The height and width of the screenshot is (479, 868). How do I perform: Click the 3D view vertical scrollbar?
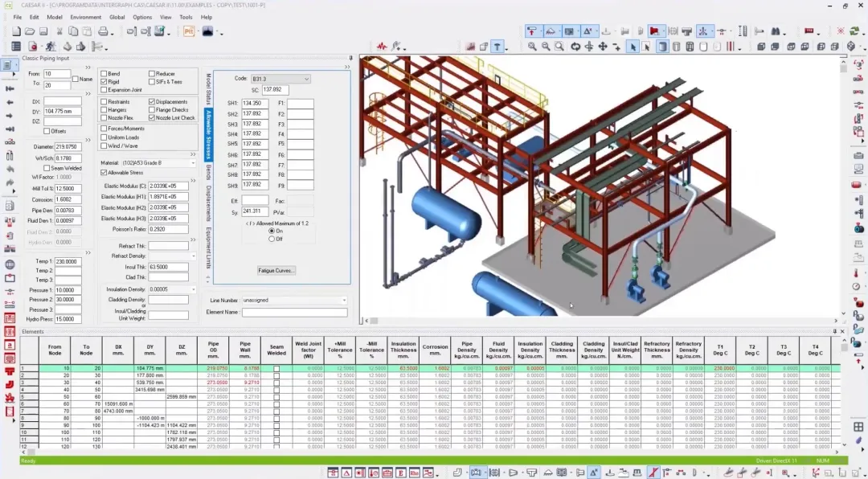pyautogui.click(x=843, y=186)
